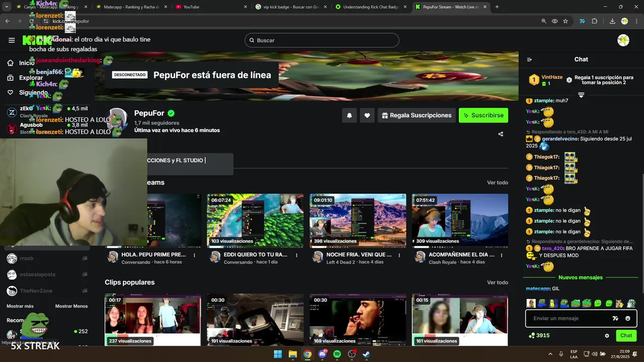
Task: Click the matecapp username in chat
Action: [538, 289]
